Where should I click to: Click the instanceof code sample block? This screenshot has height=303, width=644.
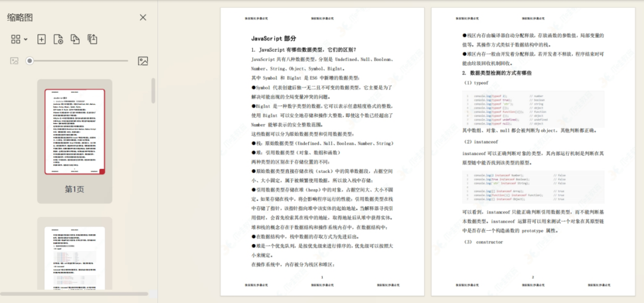(x=533, y=187)
